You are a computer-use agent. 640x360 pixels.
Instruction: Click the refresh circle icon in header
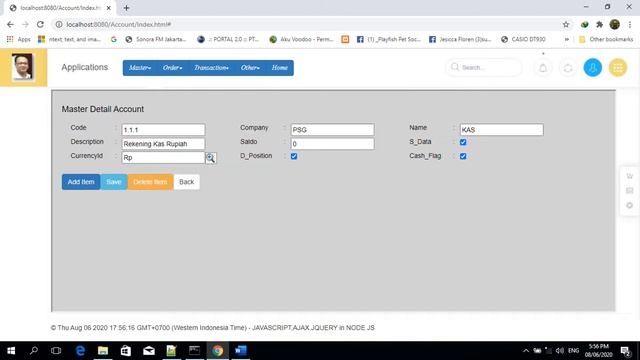click(568, 68)
